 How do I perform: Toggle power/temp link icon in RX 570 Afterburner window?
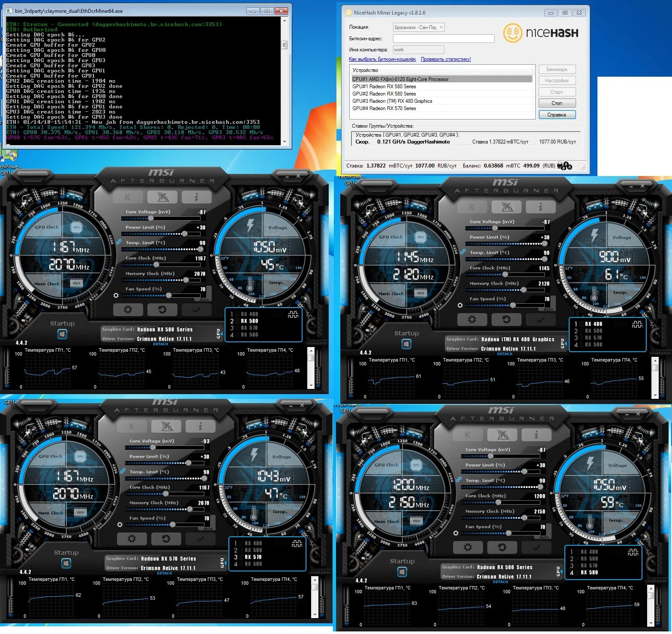(x=123, y=471)
